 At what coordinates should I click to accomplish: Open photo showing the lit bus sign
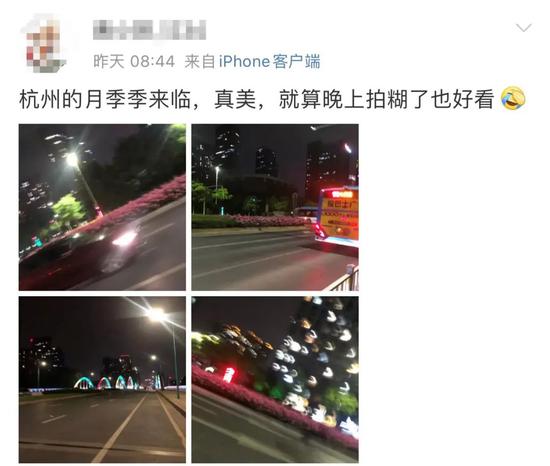(275, 207)
